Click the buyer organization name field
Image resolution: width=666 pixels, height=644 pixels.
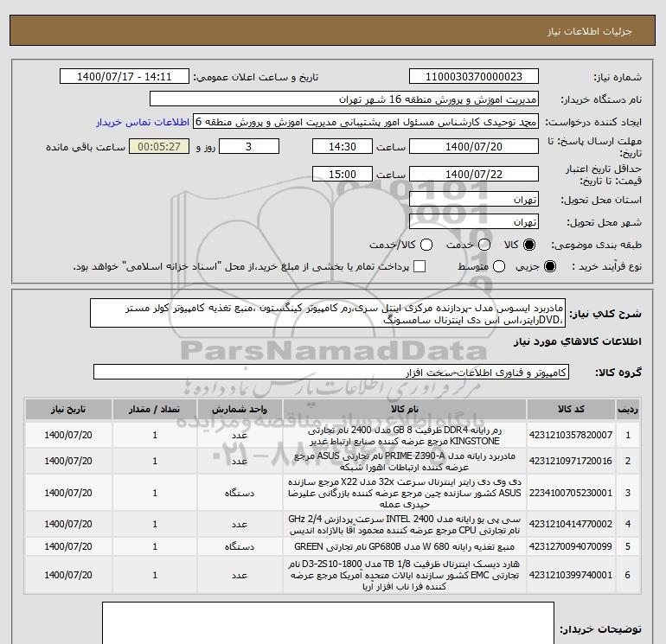(344, 99)
